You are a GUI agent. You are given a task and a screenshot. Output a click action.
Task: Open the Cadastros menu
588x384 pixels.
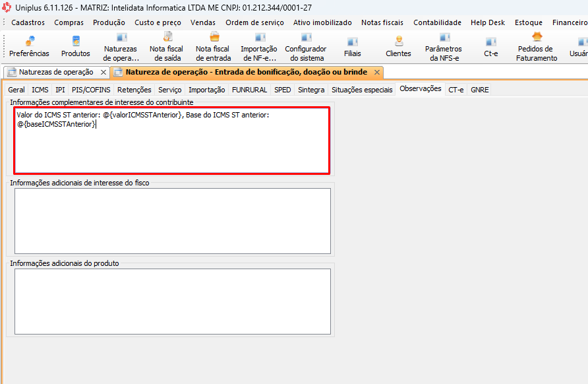coord(28,22)
